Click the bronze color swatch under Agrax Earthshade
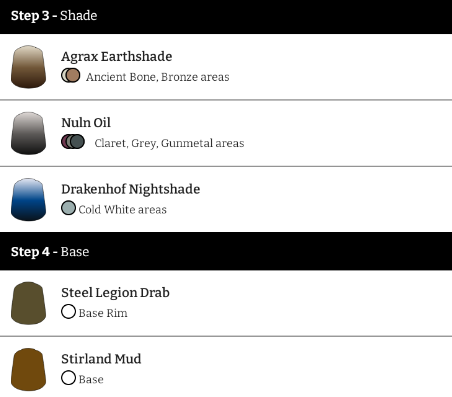Image resolution: width=452 pixels, height=397 pixels. coord(73,75)
